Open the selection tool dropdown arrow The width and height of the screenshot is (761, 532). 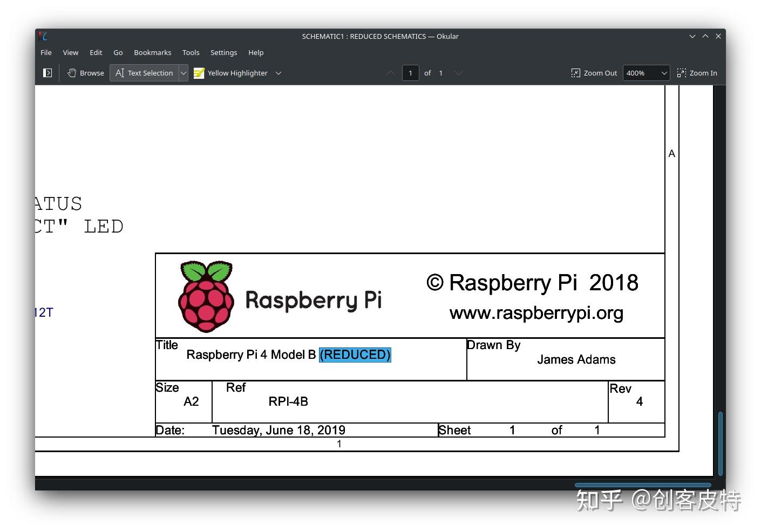[x=183, y=73]
